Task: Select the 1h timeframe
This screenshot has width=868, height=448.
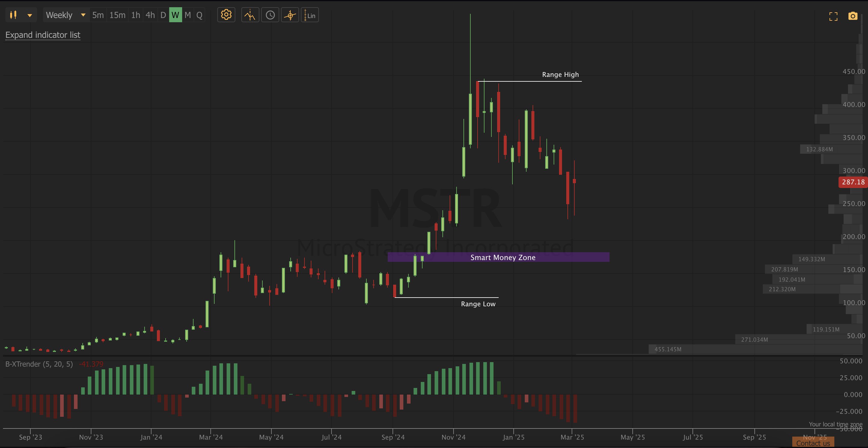Action: tap(136, 15)
